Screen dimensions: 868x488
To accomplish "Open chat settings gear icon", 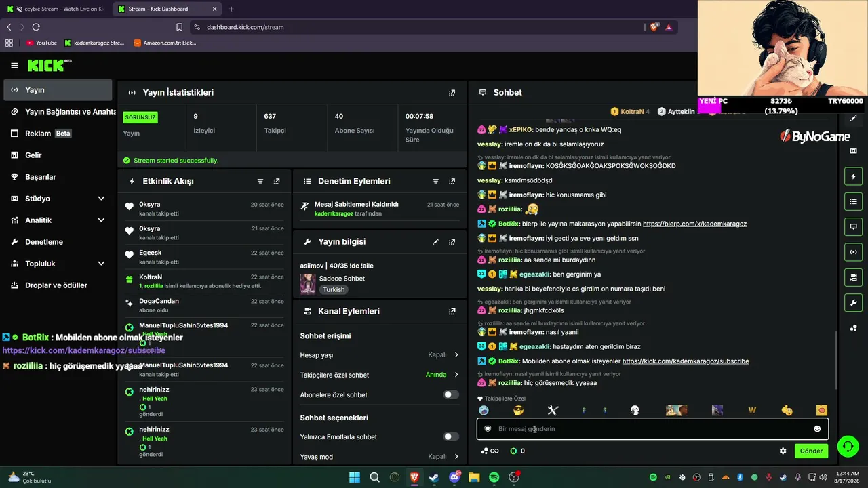I will coord(783,451).
